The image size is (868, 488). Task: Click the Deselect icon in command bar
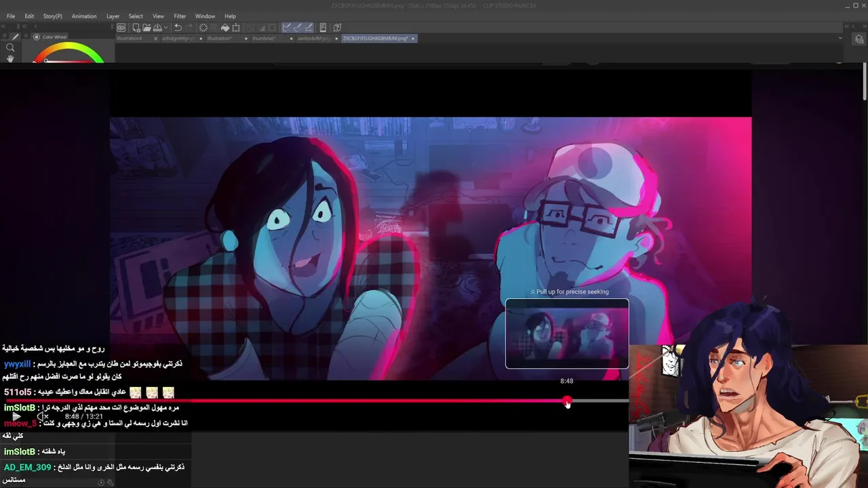pyautogui.click(x=250, y=28)
